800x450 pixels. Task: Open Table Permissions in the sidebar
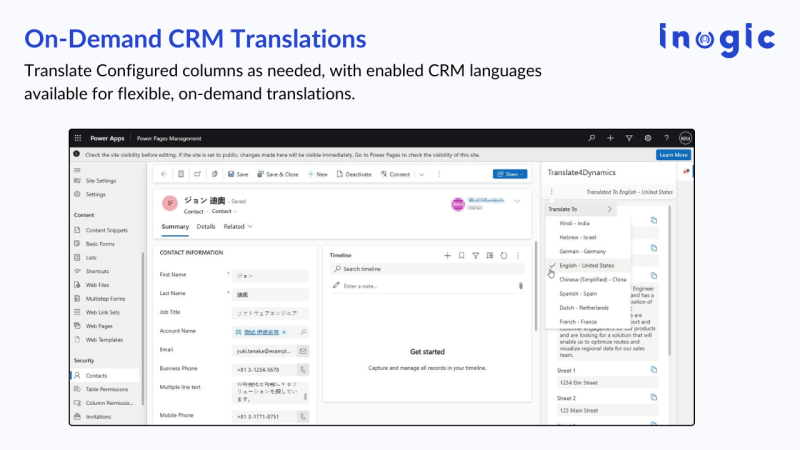pyautogui.click(x=105, y=389)
